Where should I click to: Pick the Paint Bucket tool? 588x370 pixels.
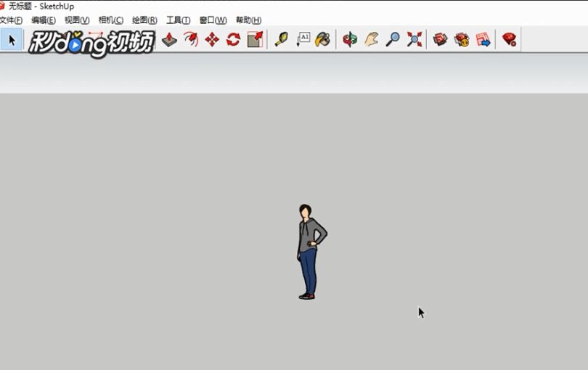pos(323,39)
